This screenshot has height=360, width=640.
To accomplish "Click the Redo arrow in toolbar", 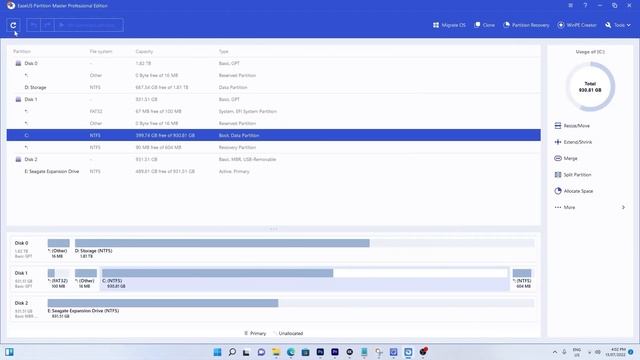I will point(47,25).
